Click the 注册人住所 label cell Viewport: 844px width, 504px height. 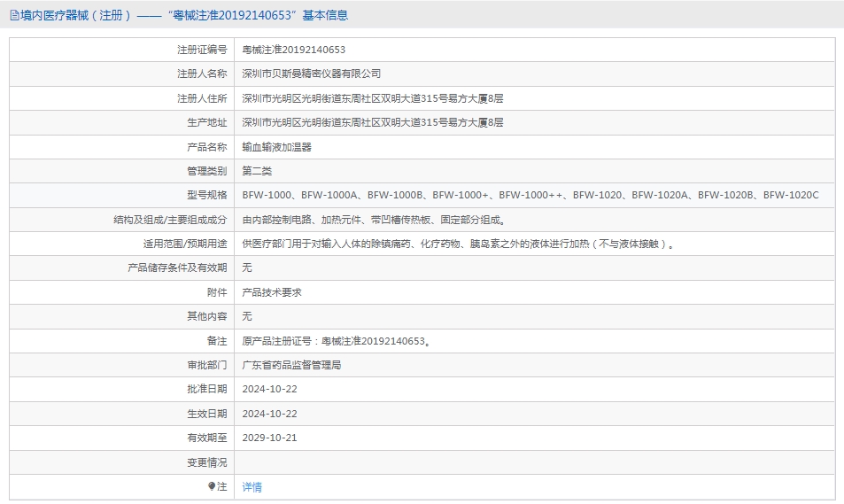[122, 98]
